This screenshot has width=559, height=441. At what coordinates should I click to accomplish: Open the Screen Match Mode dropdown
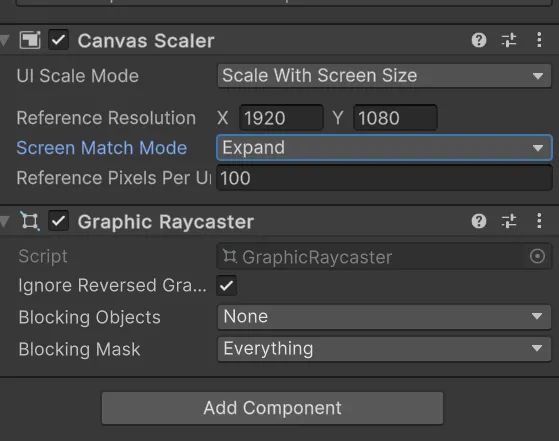pos(384,148)
